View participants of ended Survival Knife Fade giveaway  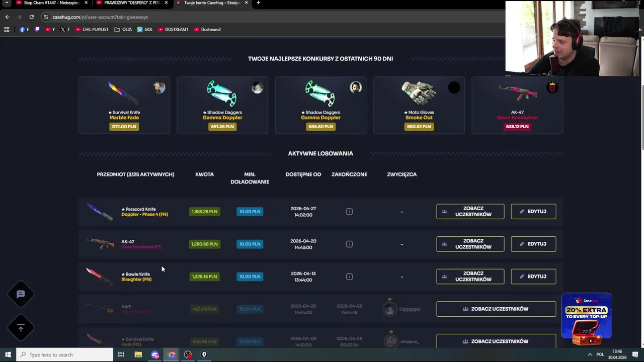[x=496, y=341]
